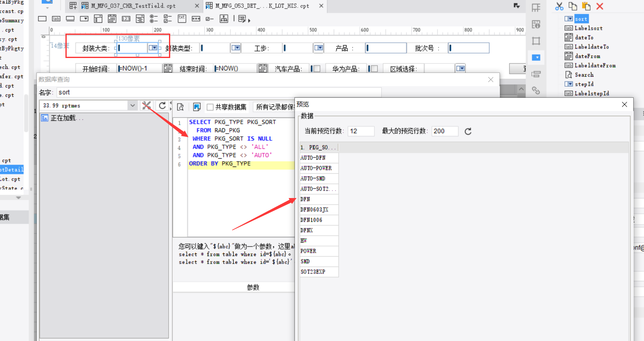This screenshot has height=341, width=644.
Task: Close the 数据库查询 dialog
Action: 491,80
